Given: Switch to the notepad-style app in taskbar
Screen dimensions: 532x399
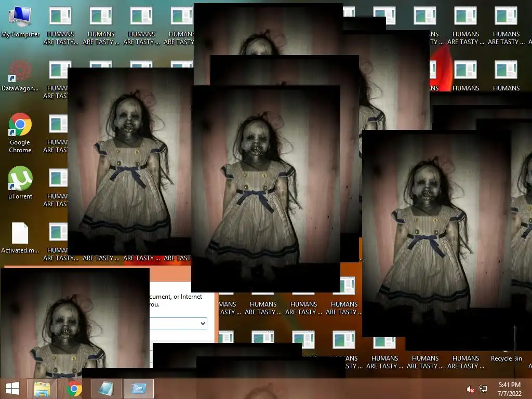Looking at the screenshot, I should click(106, 389).
